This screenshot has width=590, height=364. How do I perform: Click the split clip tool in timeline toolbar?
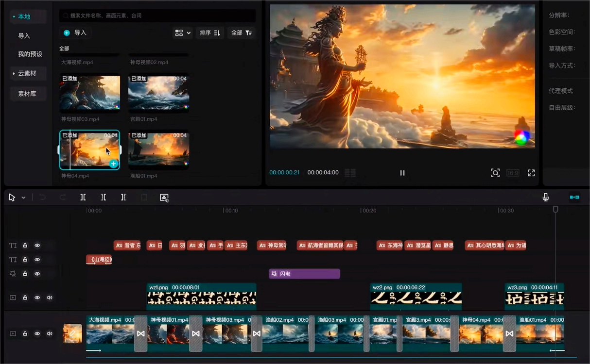coord(83,198)
